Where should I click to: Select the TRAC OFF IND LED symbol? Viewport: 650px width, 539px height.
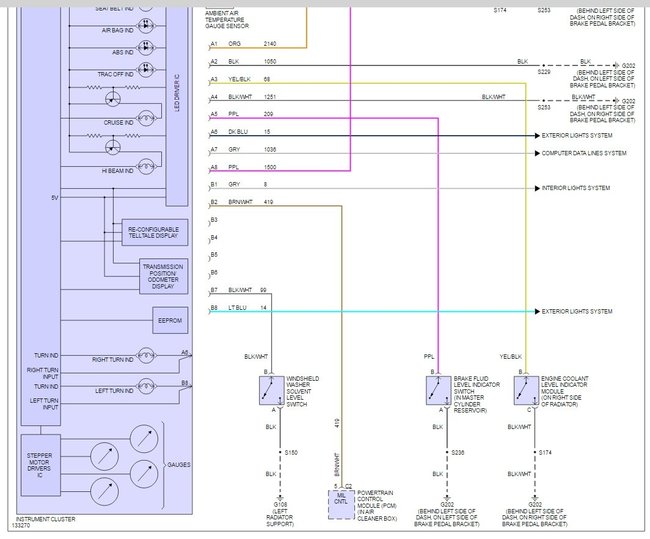pyautogui.click(x=146, y=70)
